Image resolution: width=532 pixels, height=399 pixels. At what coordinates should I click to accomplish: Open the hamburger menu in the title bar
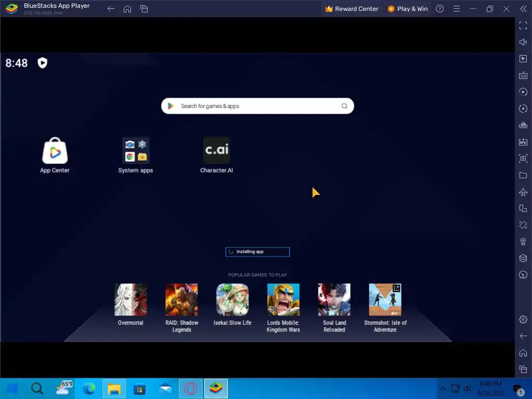[457, 9]
